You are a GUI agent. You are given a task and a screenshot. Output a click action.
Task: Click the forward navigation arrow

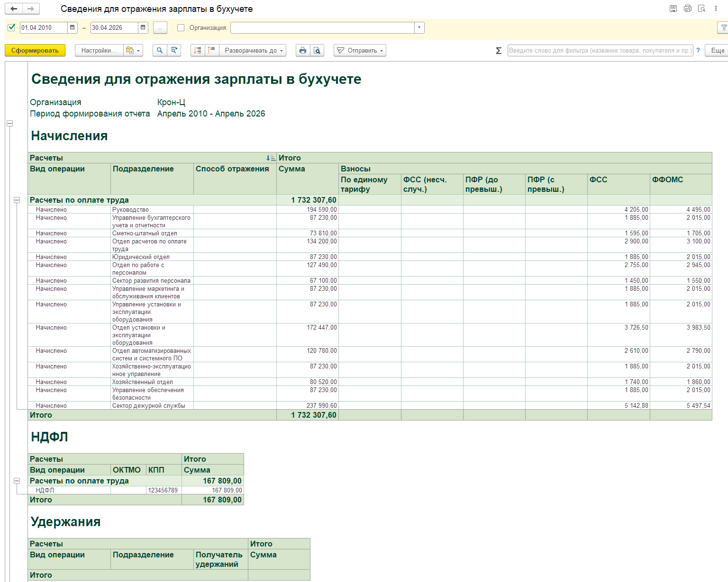(x=31, y=9)
